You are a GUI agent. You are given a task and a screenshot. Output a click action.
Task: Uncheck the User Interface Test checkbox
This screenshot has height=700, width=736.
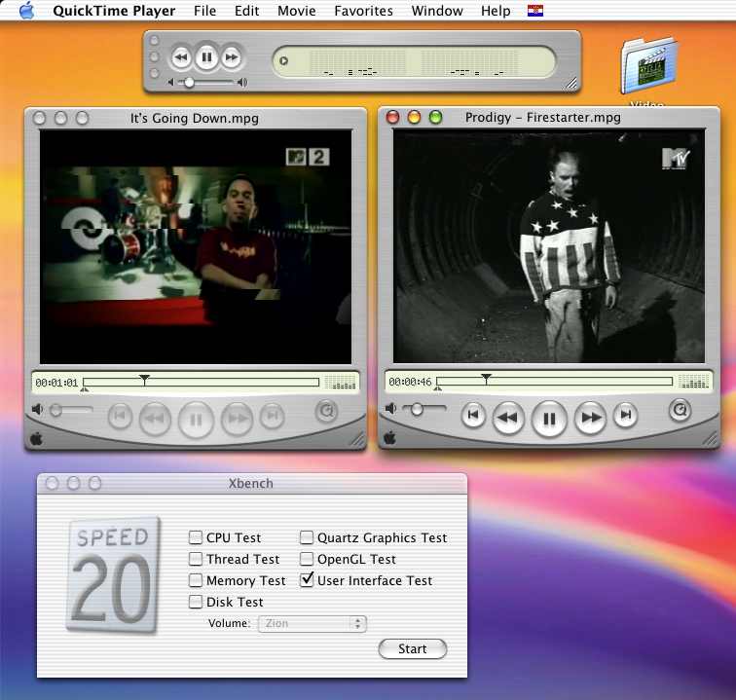307,580
